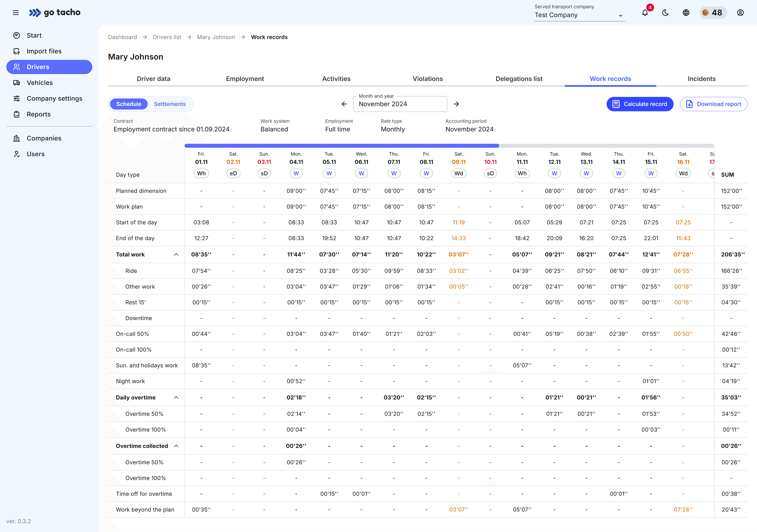Open Companies in sidebar
Screen dimensions: 757x532
49,138
